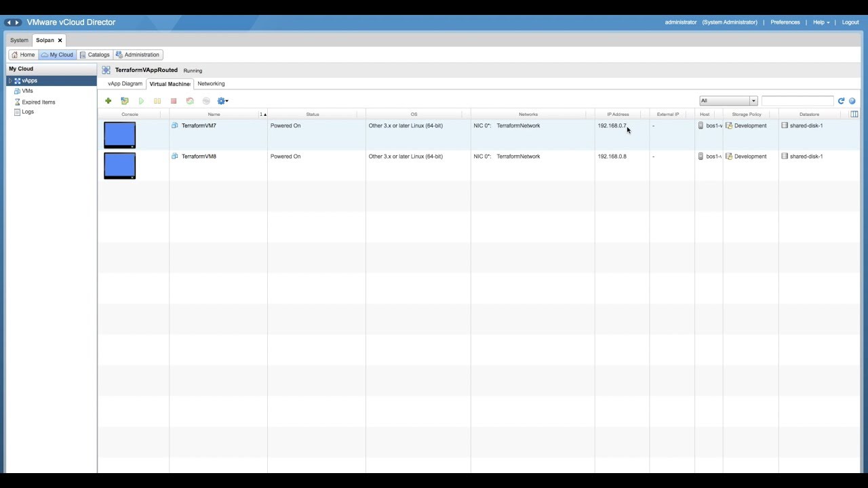Open Preferences from the top bar
This screenshot has width=868, height=488.
coord(785,22)
